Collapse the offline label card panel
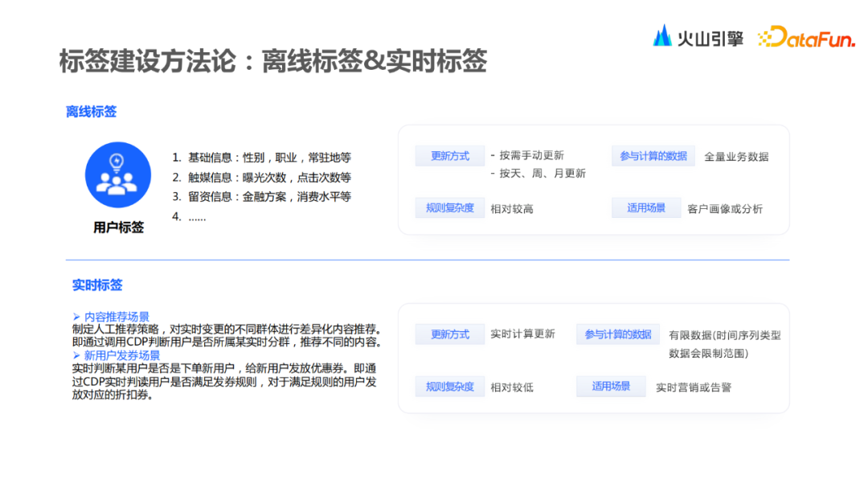 [x=595, y=180]
